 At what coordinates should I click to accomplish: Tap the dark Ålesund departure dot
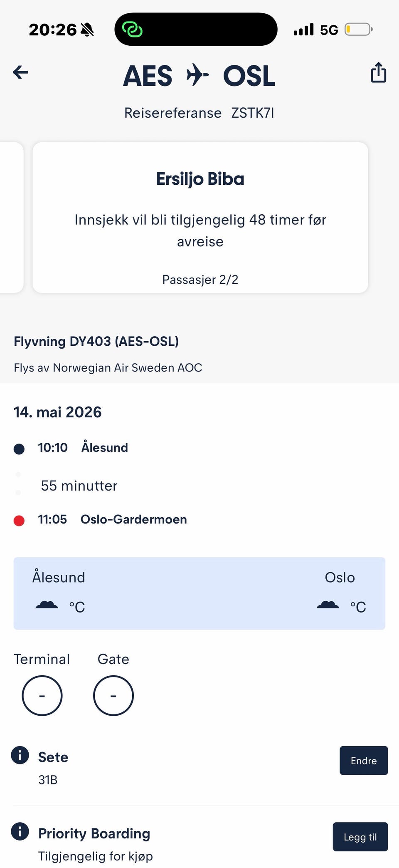[19, 449]
